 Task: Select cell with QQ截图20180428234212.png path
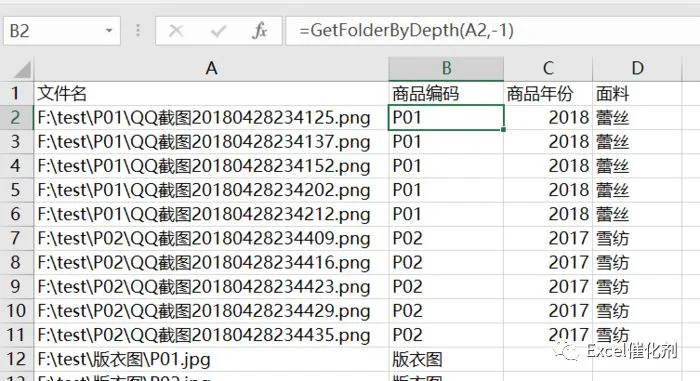click(x=211, y=214)
